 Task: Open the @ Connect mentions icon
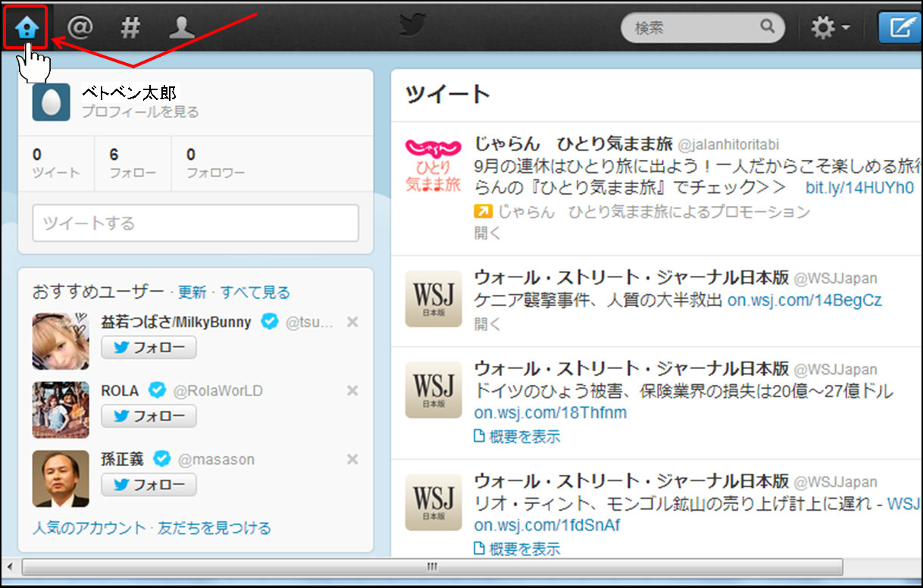coord(80,28)
